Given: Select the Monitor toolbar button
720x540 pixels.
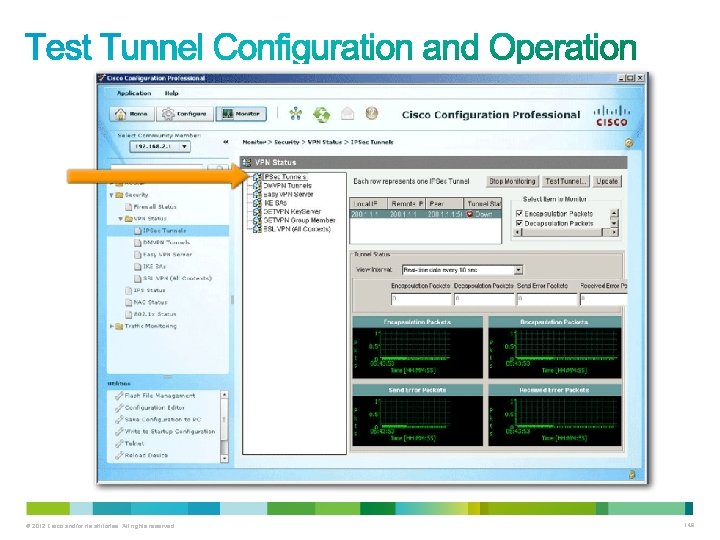Looking at the screenshot, I should [x=242, y=113].
